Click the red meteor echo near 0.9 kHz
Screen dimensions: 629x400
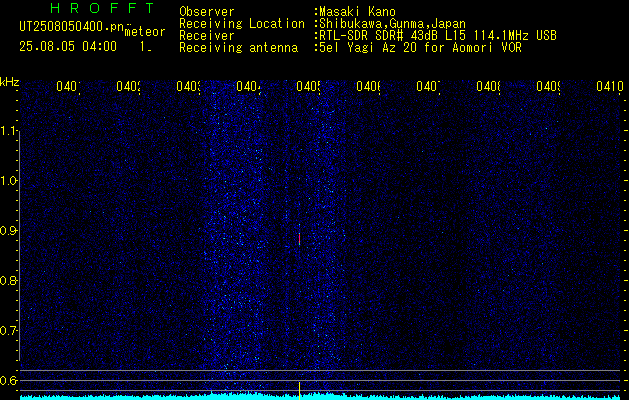pyautogui.click(x=299, y=238)
